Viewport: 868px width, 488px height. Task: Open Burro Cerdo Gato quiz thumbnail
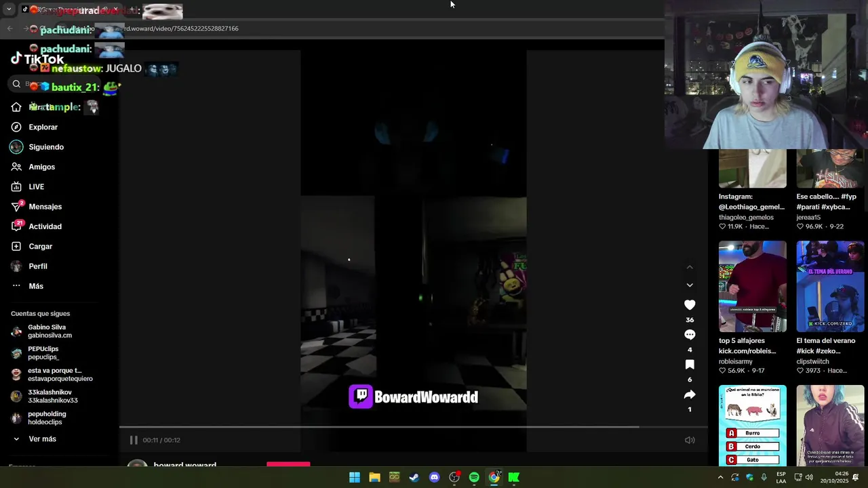pyautogui.click(x=753, y=426)
